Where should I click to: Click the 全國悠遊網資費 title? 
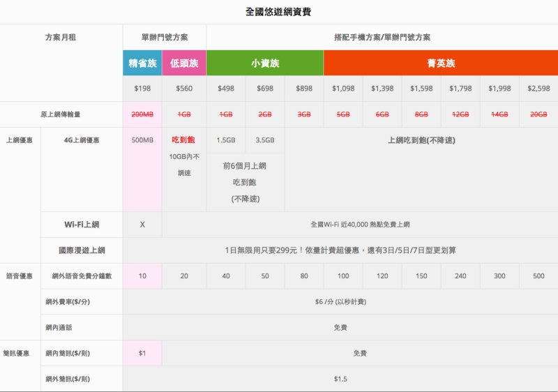279,12
